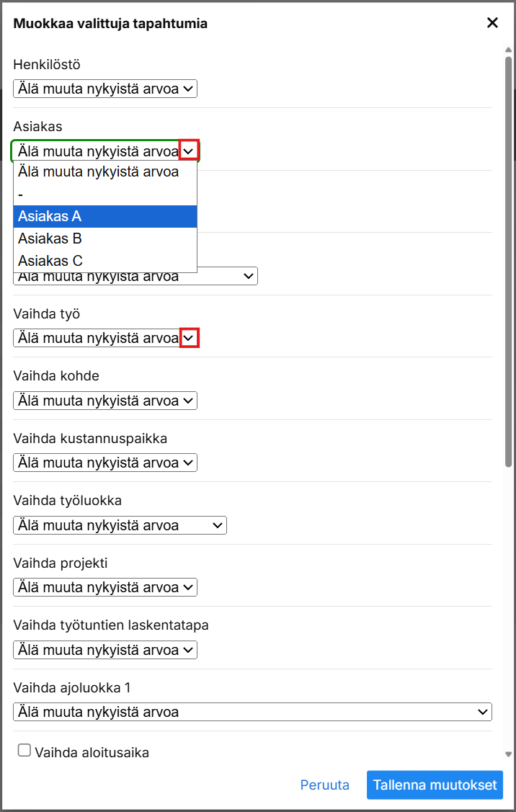The width and height of the screenshot is (516, 812).
Task: Close the dialog with the X icon
Action: pyautogui.click(x=492, y=23)
